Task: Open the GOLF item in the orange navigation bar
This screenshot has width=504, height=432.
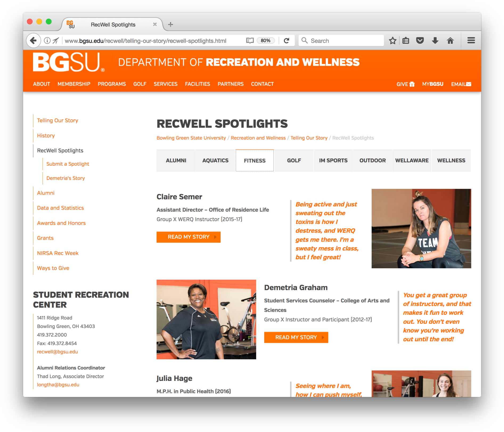Action: (140, 84)
